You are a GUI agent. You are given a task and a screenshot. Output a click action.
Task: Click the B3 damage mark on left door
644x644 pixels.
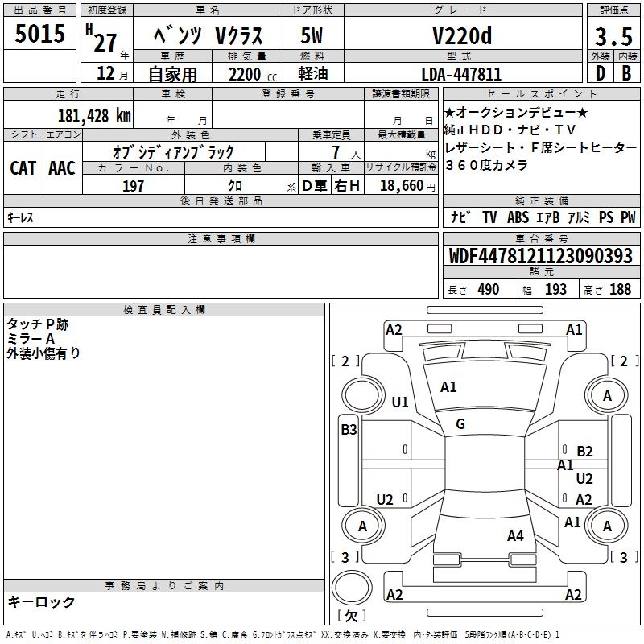click(349, 430)
